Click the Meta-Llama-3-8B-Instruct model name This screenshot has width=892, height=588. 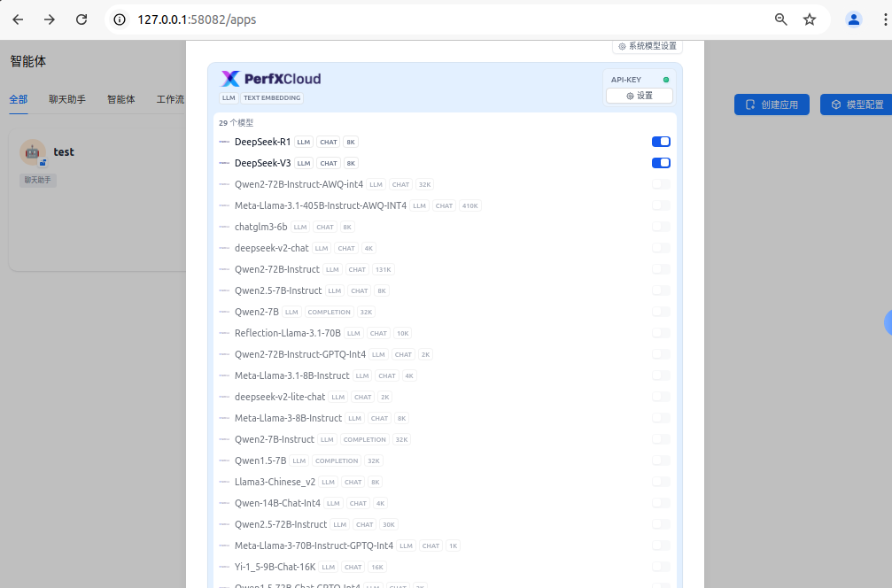[x=289, y=418]
